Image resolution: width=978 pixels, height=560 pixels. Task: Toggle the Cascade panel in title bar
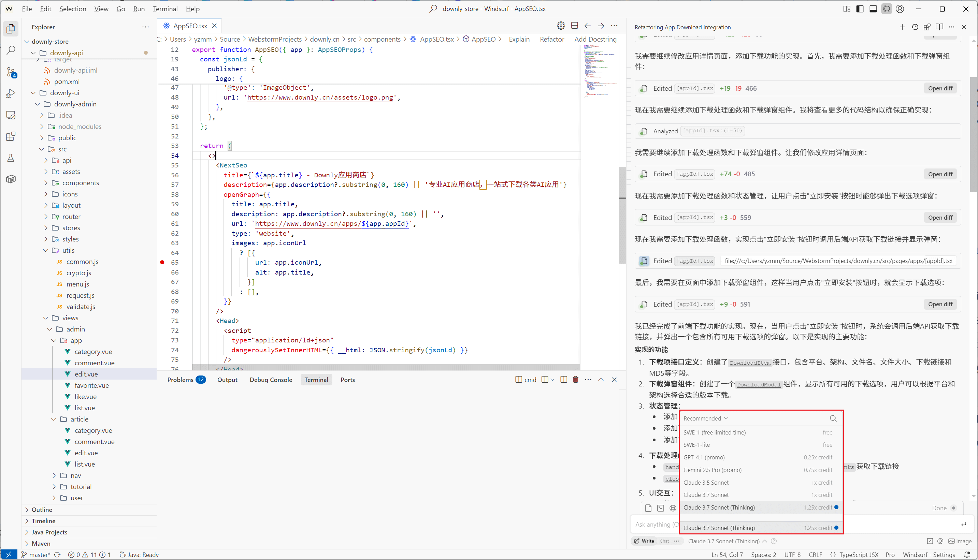coord(887,9)
